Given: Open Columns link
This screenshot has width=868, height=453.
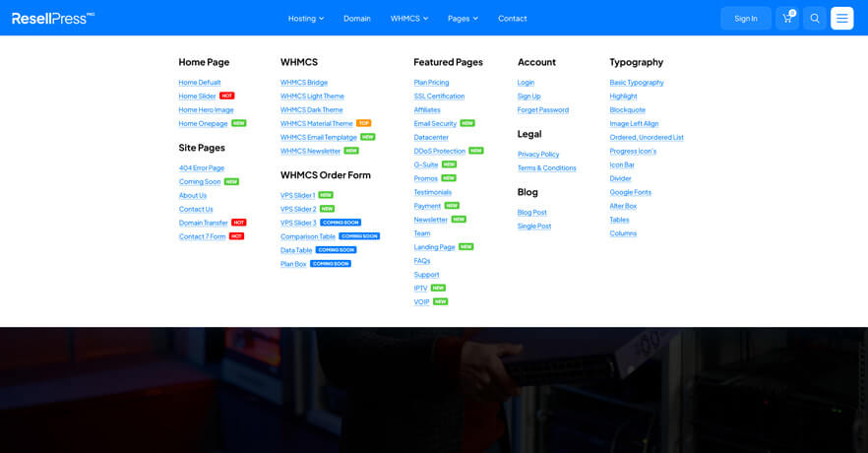Looking at the screenshot, I should point(623,233).
